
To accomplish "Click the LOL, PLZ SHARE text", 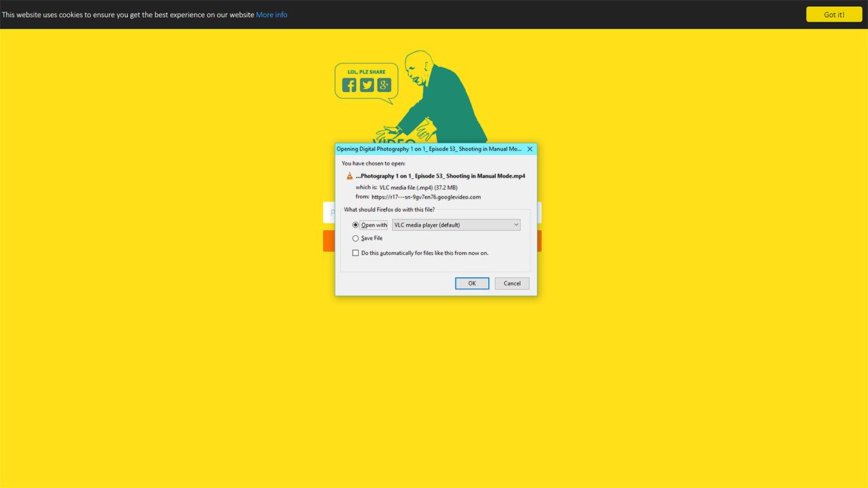I will 366,72.
